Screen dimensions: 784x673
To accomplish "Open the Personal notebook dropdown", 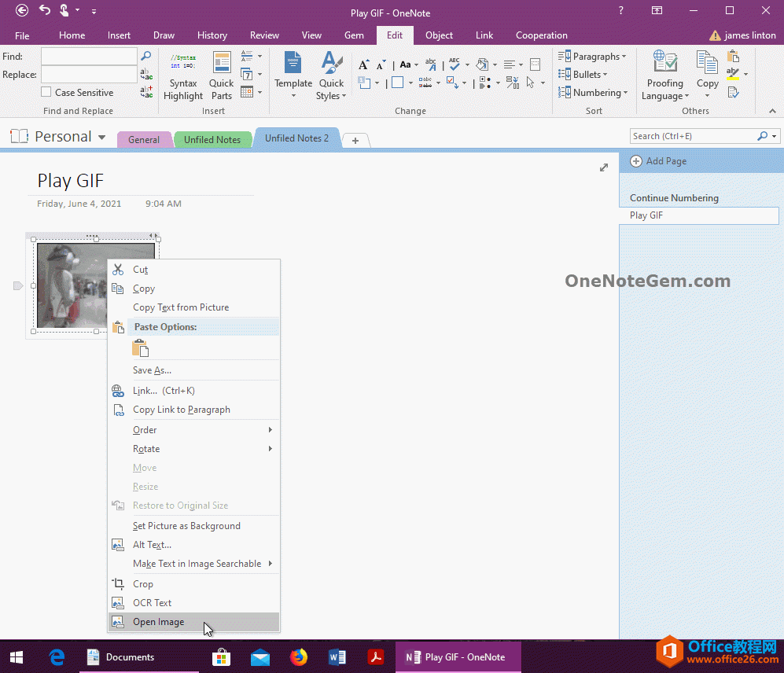I will point(103,136).
